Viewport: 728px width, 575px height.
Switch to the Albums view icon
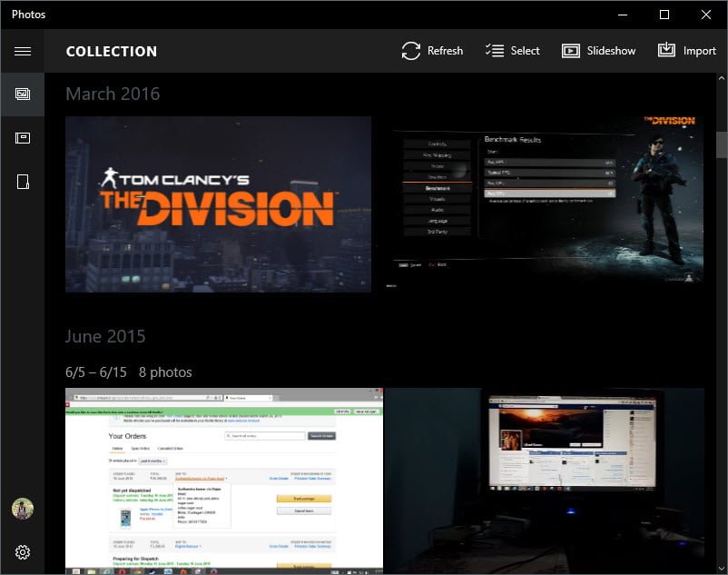pyautogui.click(x=22, y=138)
